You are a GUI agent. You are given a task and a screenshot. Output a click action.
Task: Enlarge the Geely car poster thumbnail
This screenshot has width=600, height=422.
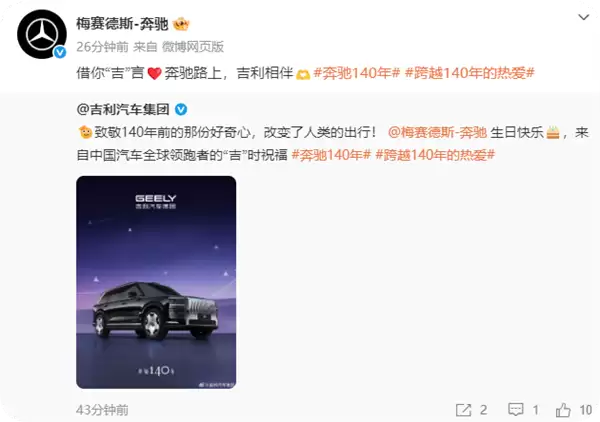point(156,282)
